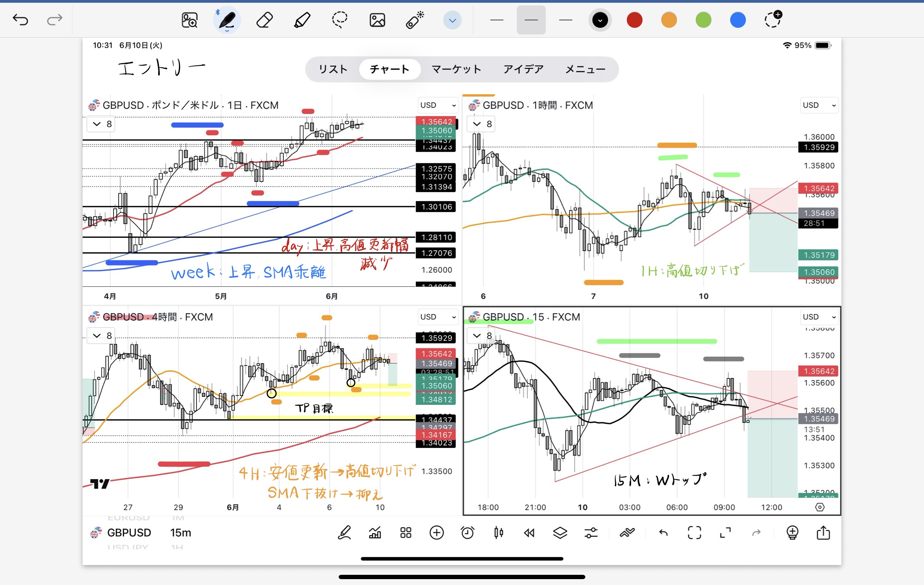Screen dimensions: 924x585
Task: Click the TradingView logo on 4-hour chart
Action: 100,484
